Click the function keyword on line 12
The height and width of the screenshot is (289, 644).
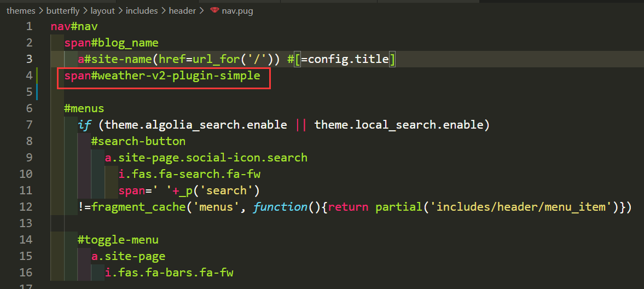281,207
